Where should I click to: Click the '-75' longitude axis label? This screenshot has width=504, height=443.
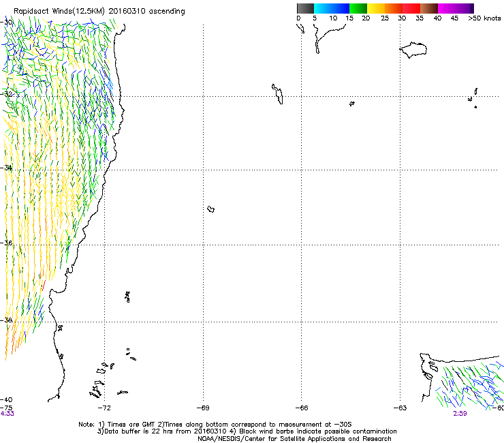pos(6,408)
